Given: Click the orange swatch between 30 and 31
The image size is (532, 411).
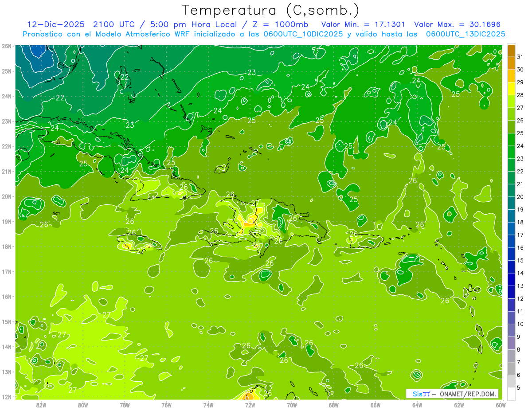Looking at the screenshot, I should [x=511, y=63].
